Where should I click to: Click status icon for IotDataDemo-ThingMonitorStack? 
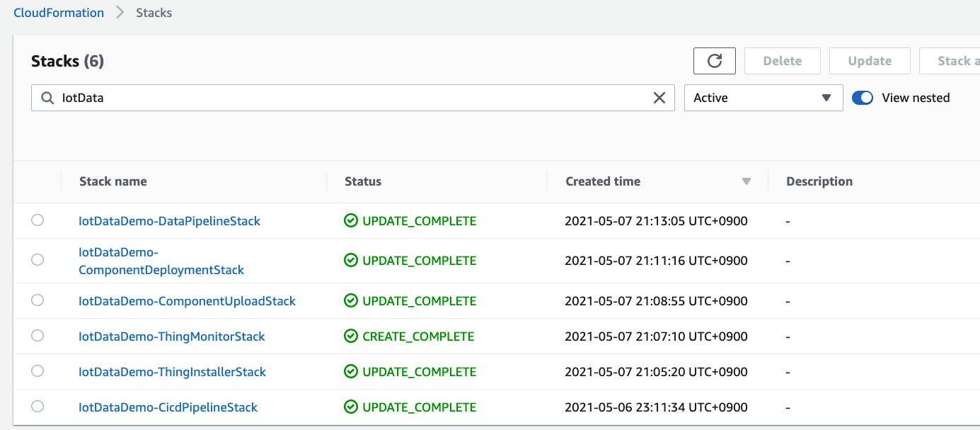tap(351, 336)
